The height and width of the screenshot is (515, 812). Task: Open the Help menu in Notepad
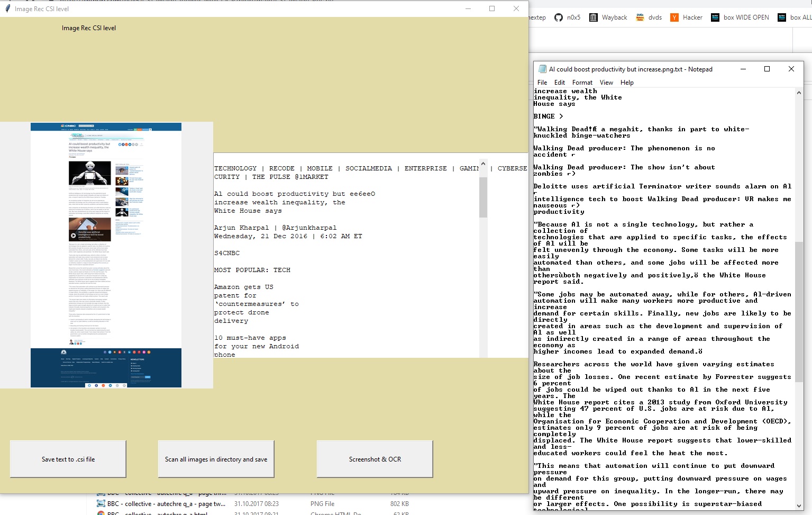(627, 83)
